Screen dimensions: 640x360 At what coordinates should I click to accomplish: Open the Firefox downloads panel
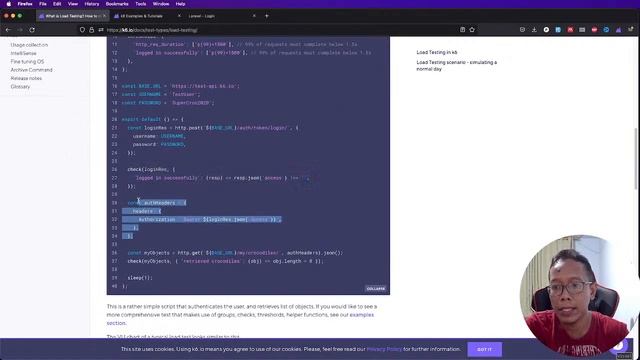pos(534,30)
